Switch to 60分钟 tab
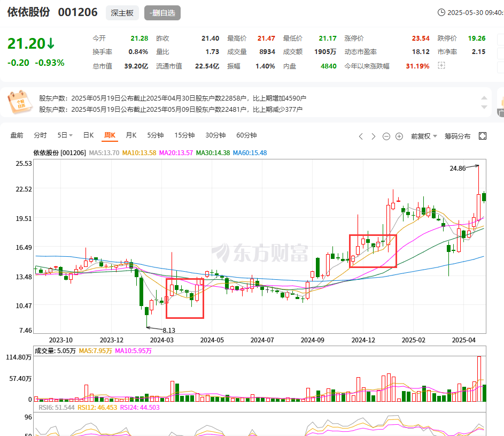Viewport: 504px width, 436px height. click(246, 135)
